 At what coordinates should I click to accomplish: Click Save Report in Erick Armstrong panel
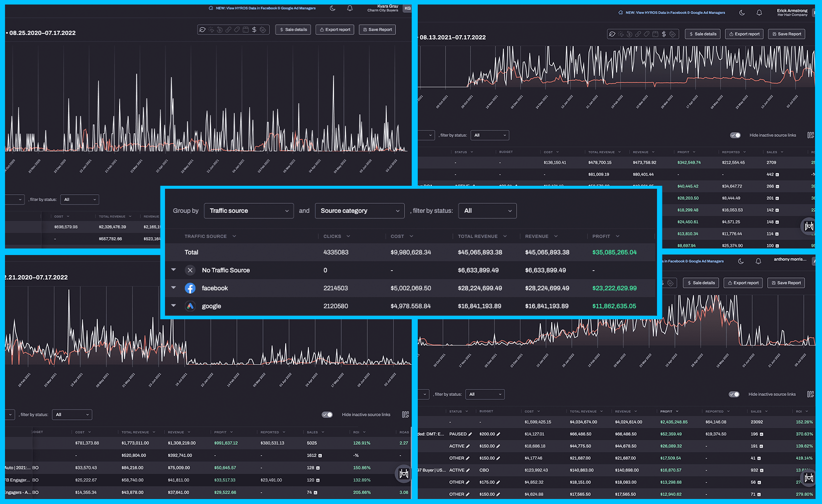787,34
